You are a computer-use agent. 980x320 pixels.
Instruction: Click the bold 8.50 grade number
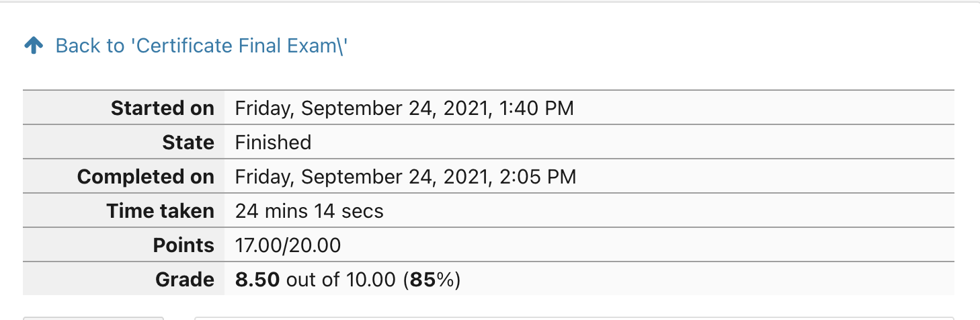(257, 280)
